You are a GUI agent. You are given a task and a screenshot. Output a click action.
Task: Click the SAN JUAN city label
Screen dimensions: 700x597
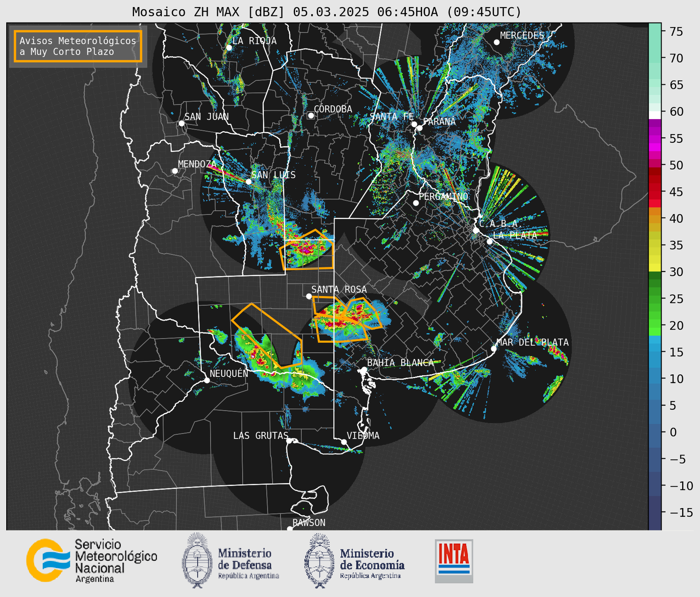coord(206,117)
